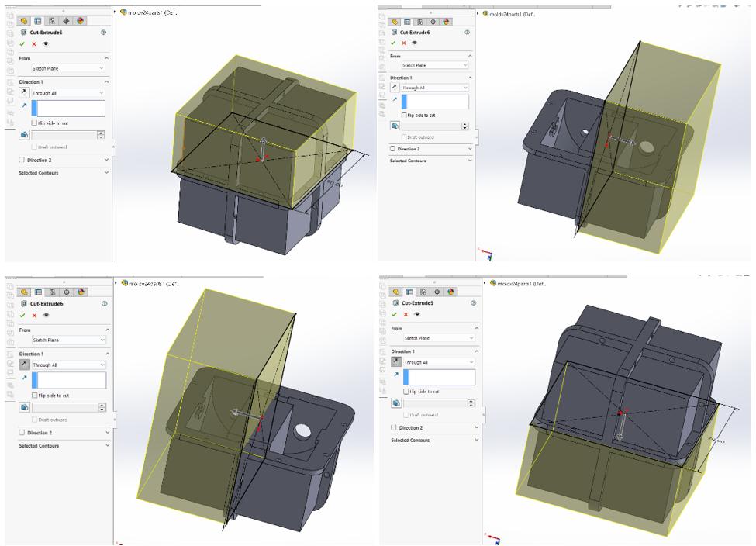This screenshot has width=756, height=546.
Task: Open Through All dropdown, upper-right screenshot
Action: point(434,88)
